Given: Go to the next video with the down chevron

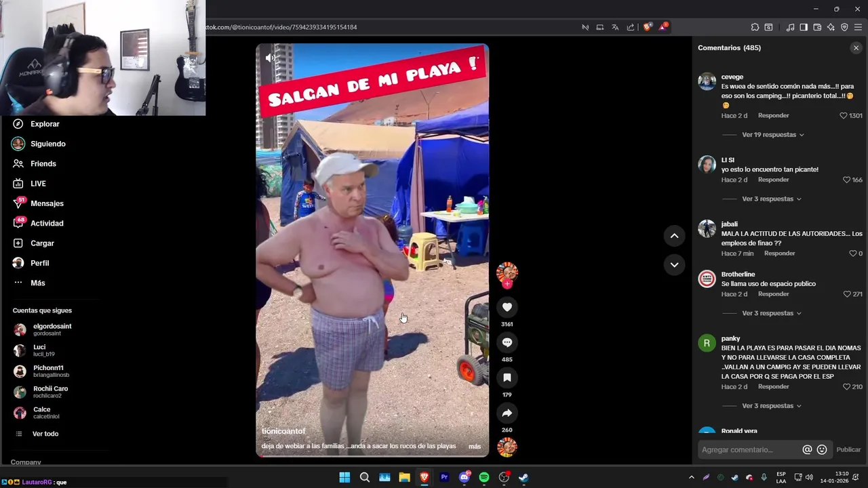Looking at the screenshot, I should tap(674, 264).
